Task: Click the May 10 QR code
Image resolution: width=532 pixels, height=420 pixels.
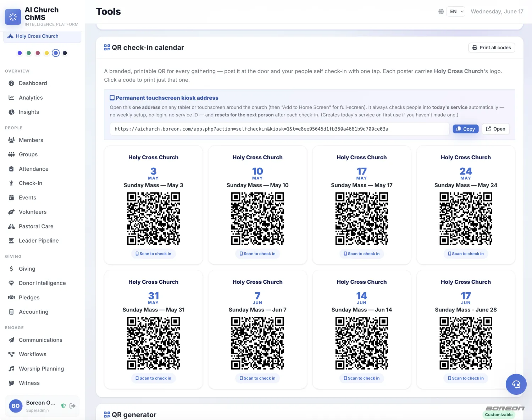Action: [x=257, y=219]
